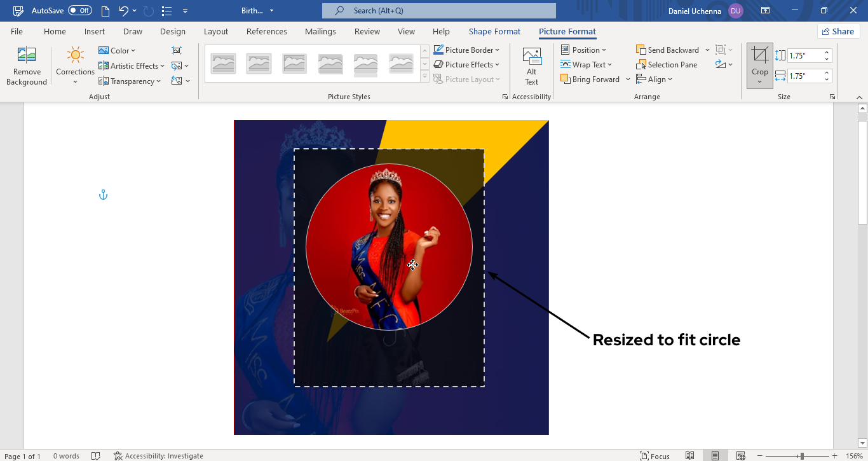Image resolution: width=868 pixels, height=461 pixels.
Task: Click the zoom slider handle
Action: click(x=802, y=456)
